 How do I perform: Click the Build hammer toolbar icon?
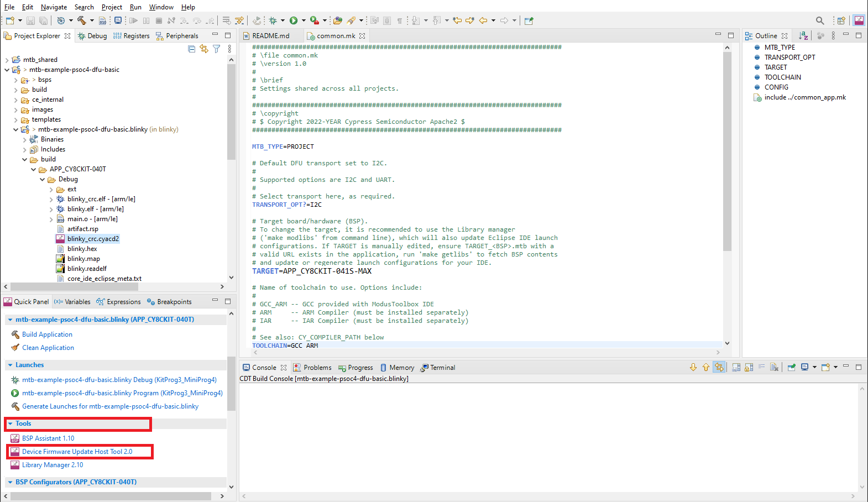click(82, 20)
